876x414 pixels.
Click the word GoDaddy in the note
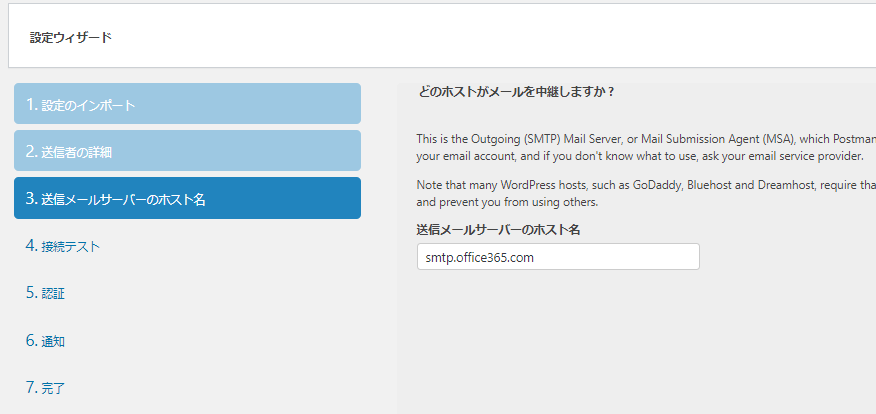pyautogui.click(x=660, y=186)
